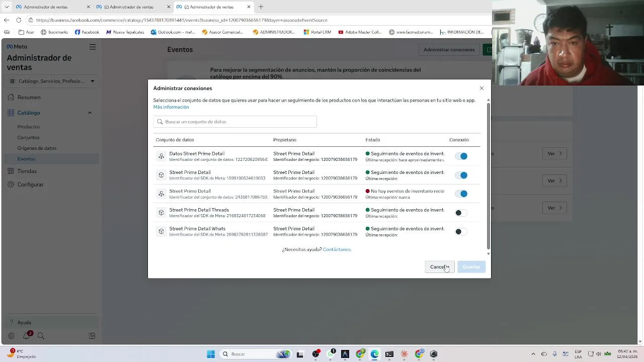The width and height of the screenshot is (644, 362).
Task: Click 'No hay eventos de inventario' status text
Action: [x=408, y=191]
